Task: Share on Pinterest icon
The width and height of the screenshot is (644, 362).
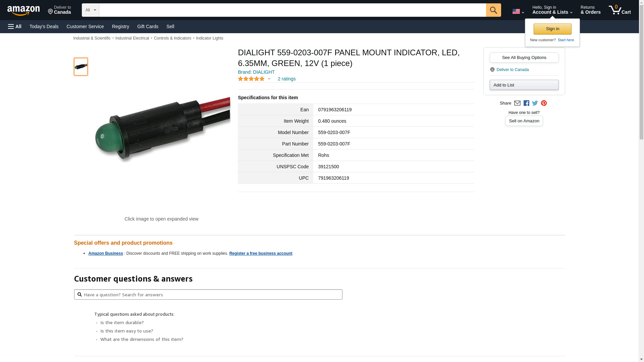Action: [544, 103]
